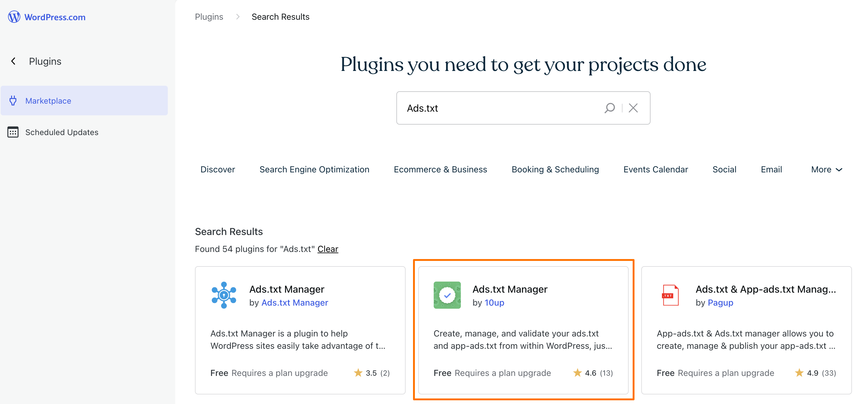
Task: Click into the Ads.txt search field
Action: (x=499, y=108)
